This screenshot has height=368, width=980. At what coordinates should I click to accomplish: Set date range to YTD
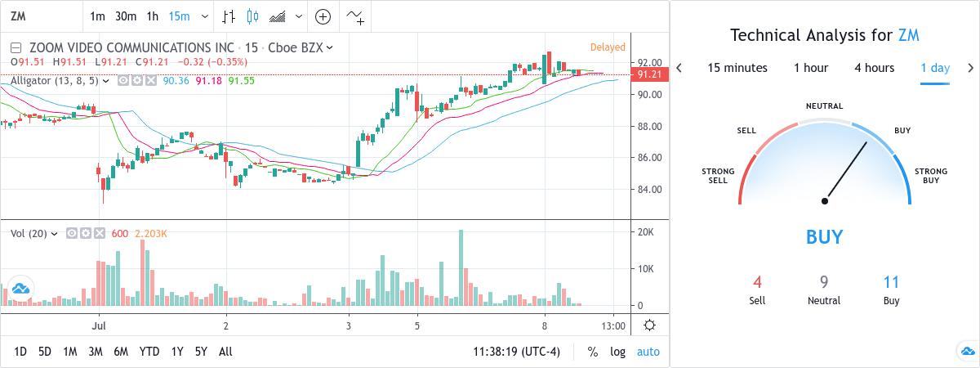149,352
